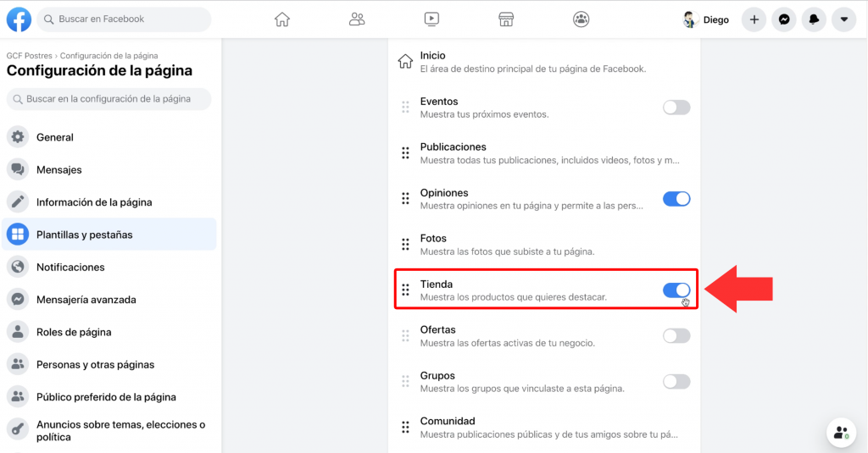Open the Home feed icon
868x453 pixels.
click(x=282, y=19)
